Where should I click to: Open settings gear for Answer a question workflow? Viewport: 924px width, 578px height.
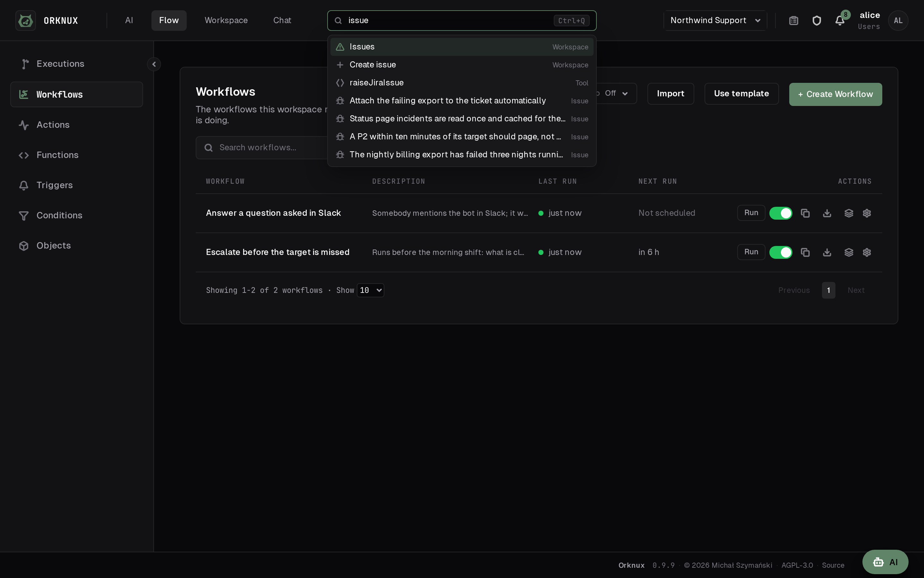coord(867,213)
